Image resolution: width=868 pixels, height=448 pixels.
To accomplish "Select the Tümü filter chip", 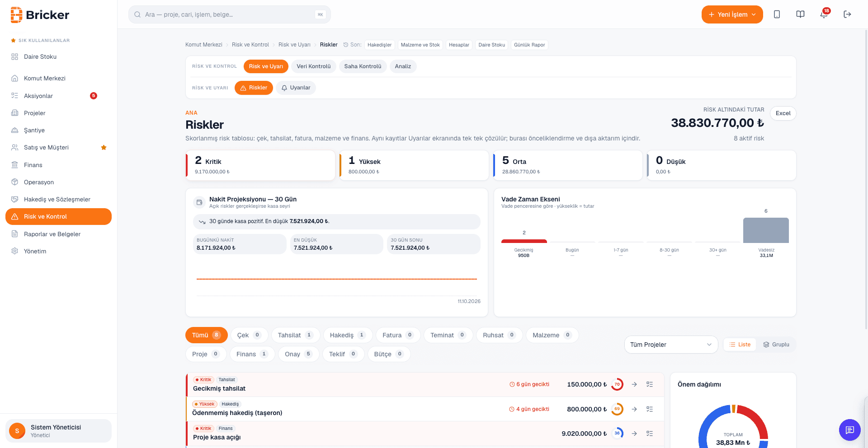I will pyautogui.click(x=207, y=335).
